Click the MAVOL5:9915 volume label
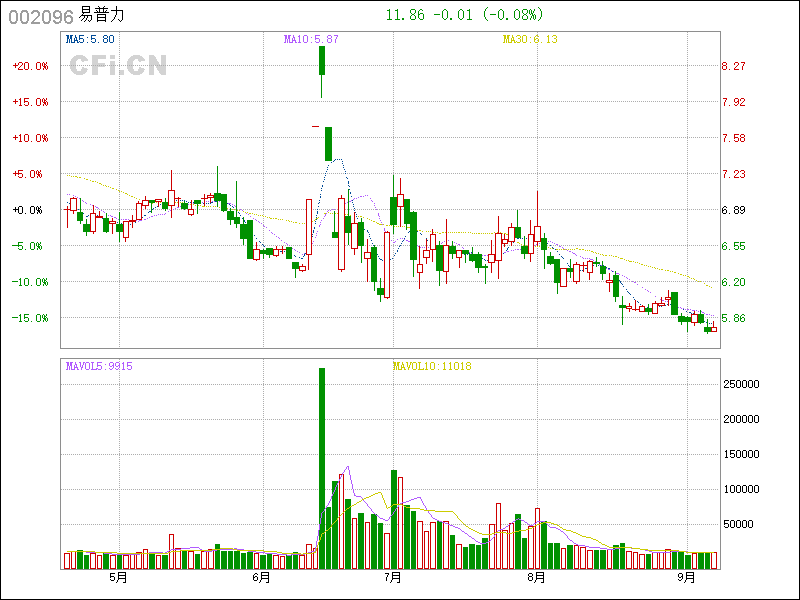The width and height of the screenshot is (800, 600). pos(99,366)
